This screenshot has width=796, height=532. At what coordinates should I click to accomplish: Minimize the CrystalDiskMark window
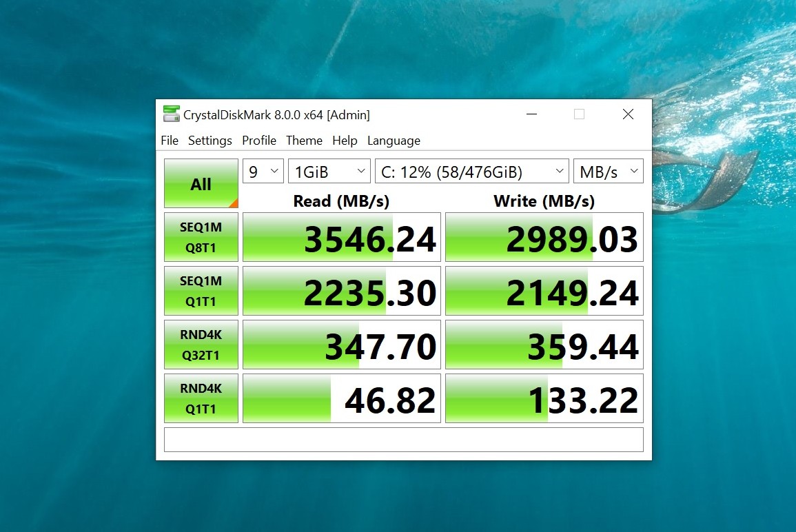coord(531,114)
